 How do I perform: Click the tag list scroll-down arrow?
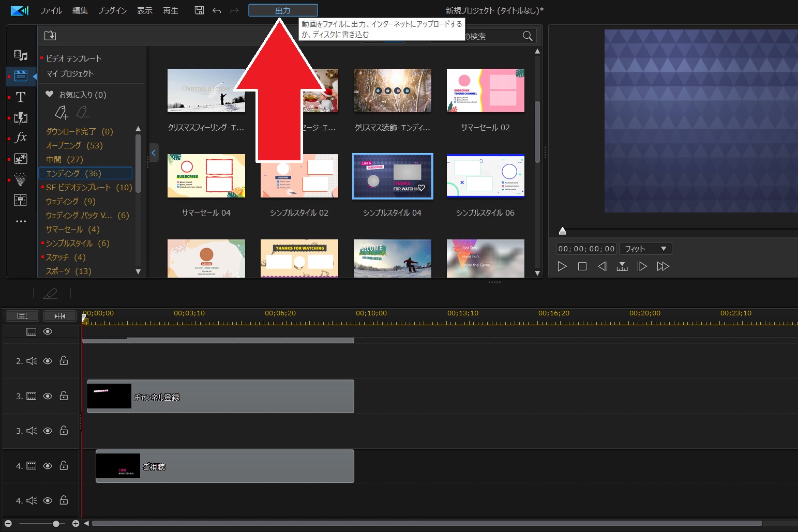pos(138,271)
